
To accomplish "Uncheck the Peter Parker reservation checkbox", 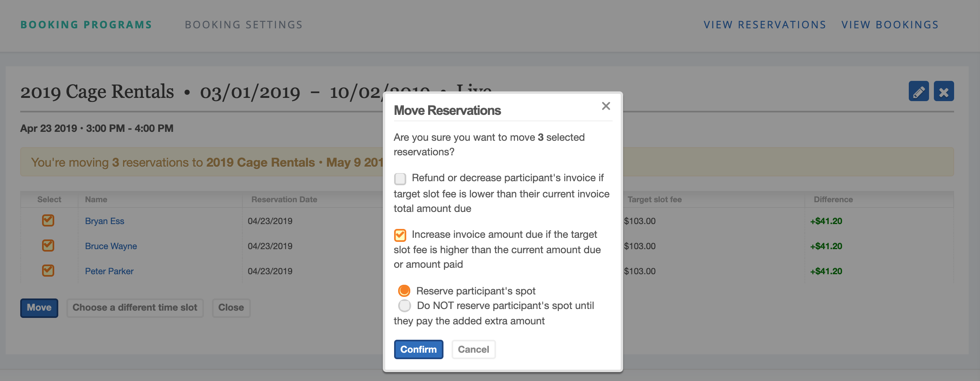I will pyautogui.click(x=48, y=271).
